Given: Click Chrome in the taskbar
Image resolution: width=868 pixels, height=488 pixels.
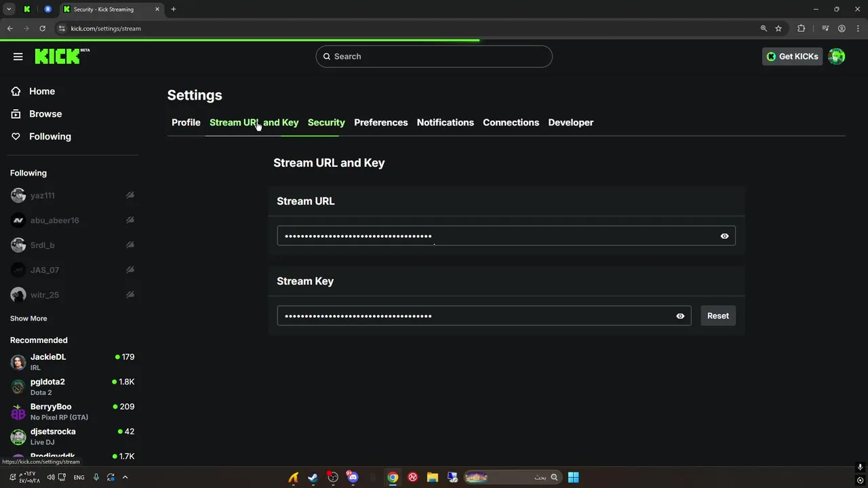Looking at the screenshot, I should pyautogui.click(x=393, y=477).
